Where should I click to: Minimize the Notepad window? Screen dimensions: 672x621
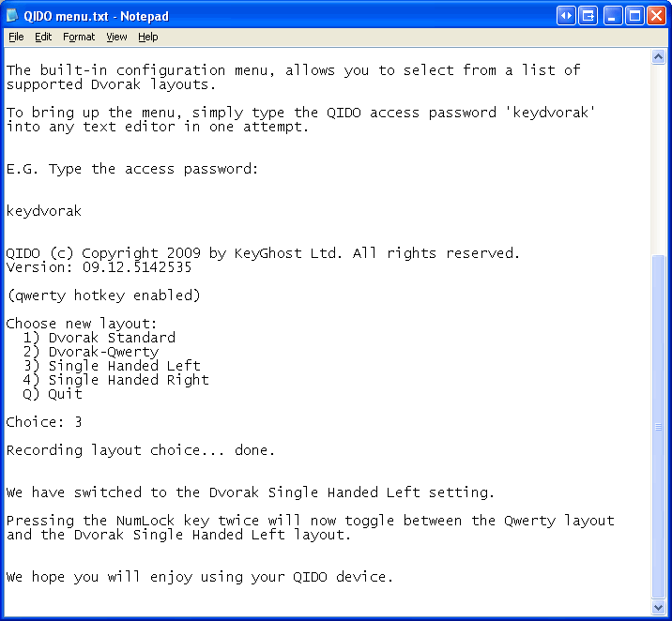coord(613,16)
